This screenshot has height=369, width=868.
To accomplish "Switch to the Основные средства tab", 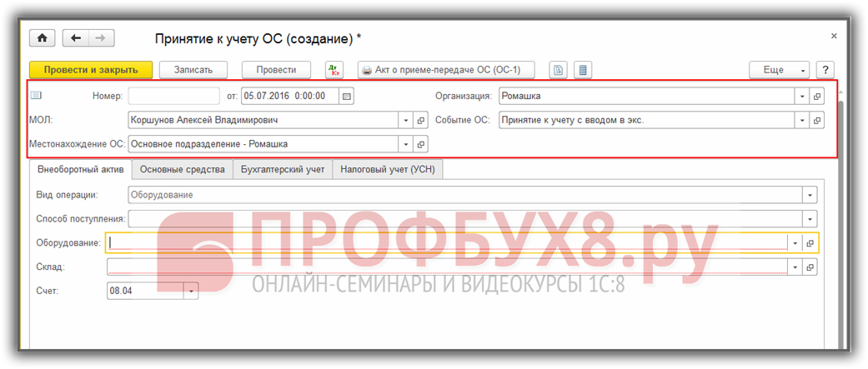I will click(183, 170).
